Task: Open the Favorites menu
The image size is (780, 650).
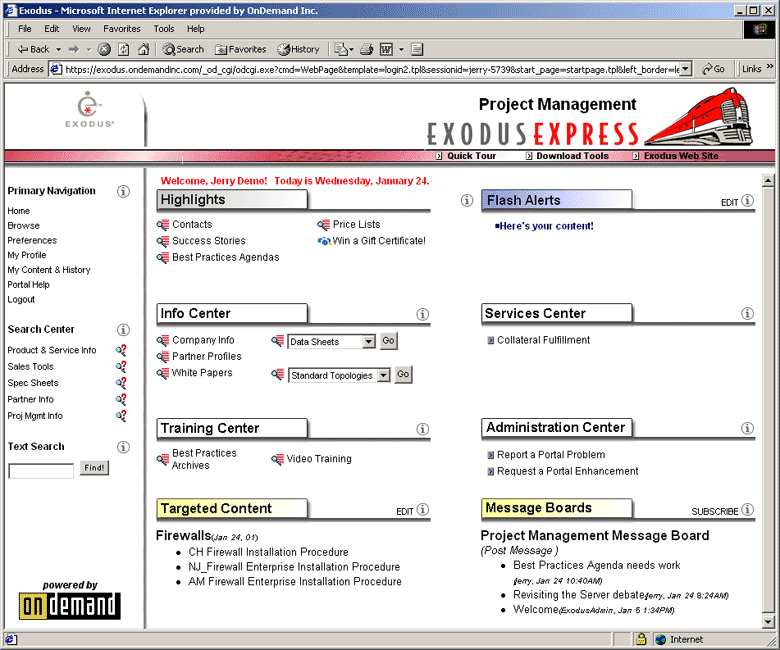Action: pyautogui.click(x=122, y=29)
